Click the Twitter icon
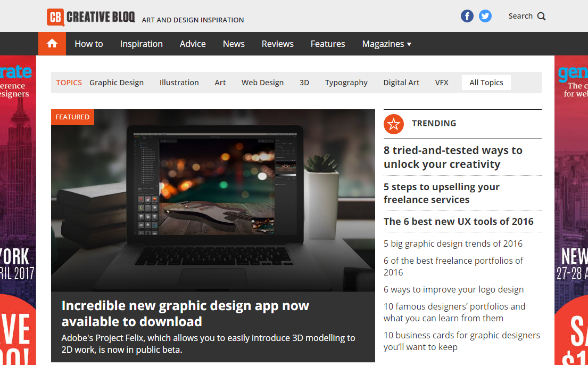 point(485,15)
